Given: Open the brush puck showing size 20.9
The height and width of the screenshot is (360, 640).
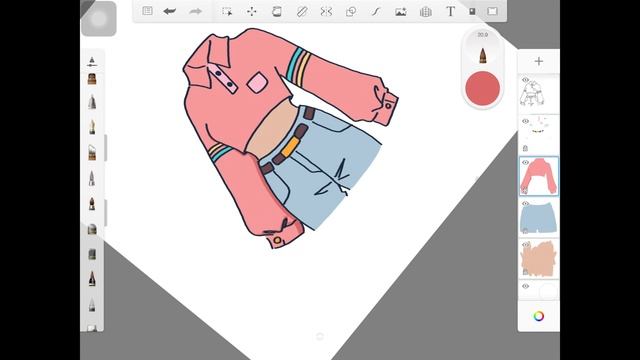Looking at the screenshot, I should (x=482, y=49).
